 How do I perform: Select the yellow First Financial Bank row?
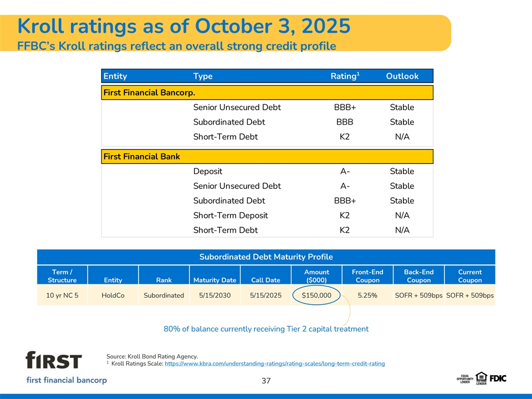tap(267, 157)
